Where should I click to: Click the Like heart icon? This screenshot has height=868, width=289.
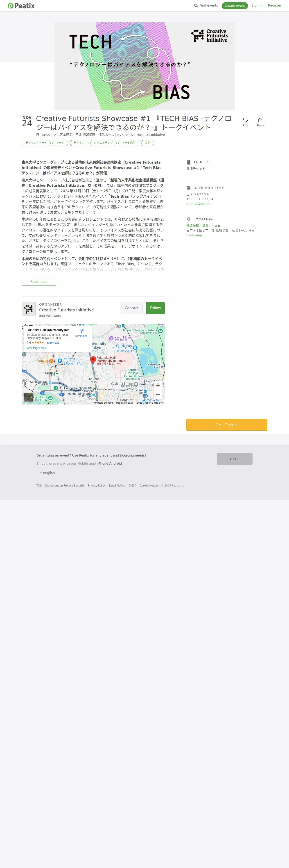pyautogui.click(x=246, y=120)
